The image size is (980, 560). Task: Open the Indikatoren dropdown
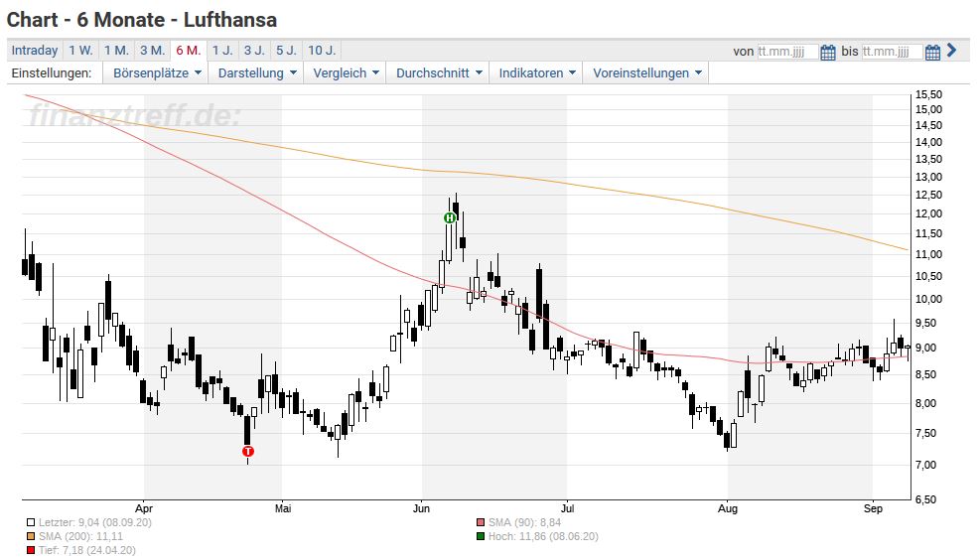[x=536, y=73]
